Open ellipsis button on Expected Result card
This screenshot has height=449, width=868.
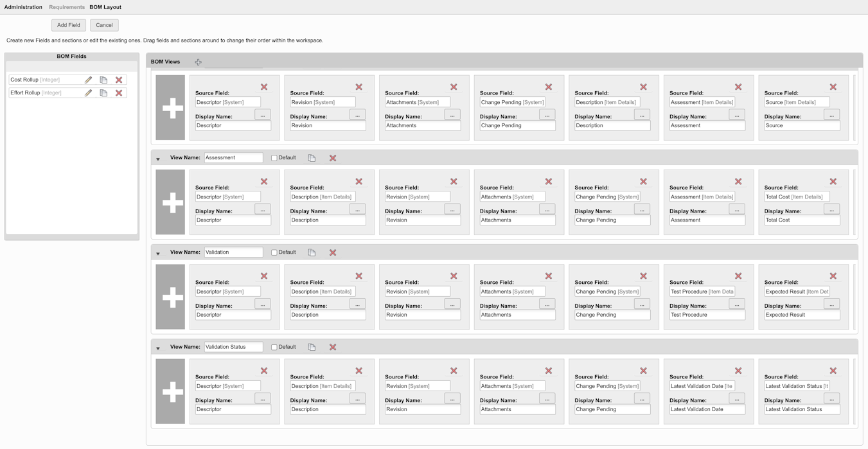(831, 304)
